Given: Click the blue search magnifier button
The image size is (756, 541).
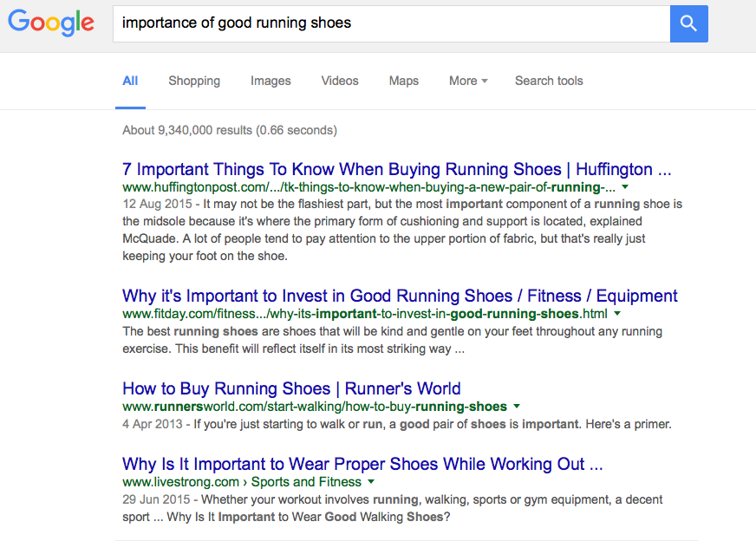Looking at the screenshot, I should point(688,23).
